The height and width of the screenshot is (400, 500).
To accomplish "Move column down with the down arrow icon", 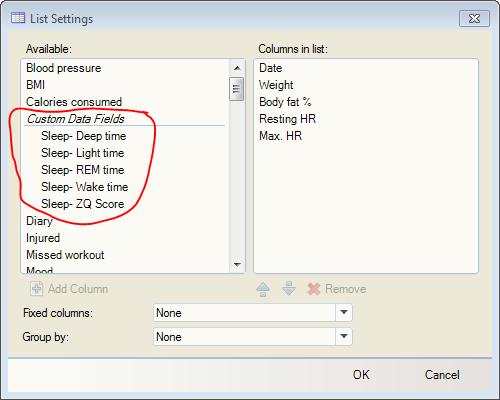I will pyautogui.click(x=289, y=289).
